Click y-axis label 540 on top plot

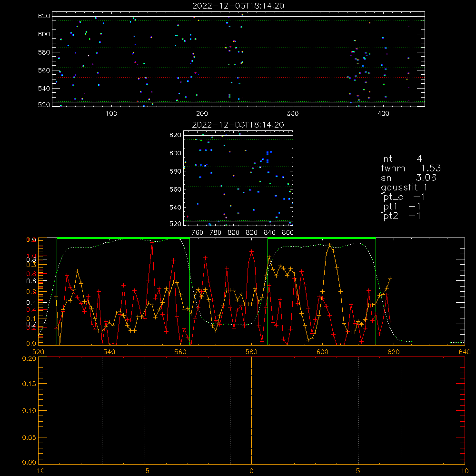44,89
